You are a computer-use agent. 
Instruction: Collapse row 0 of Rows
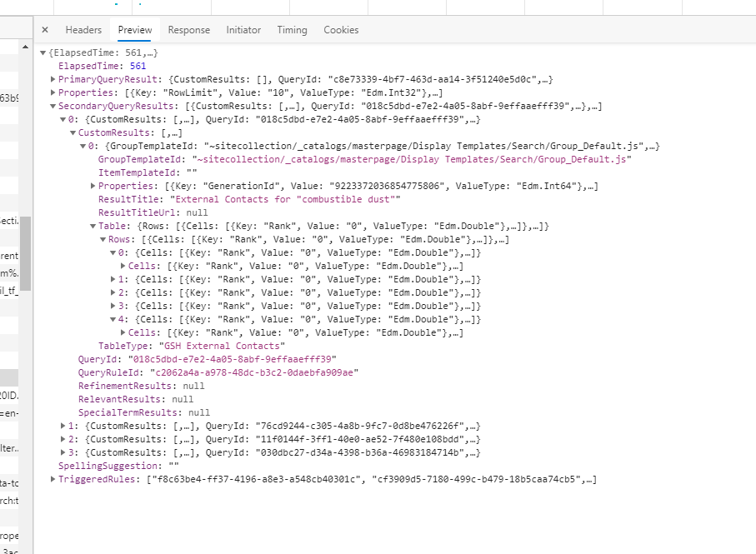click(113, 252)
